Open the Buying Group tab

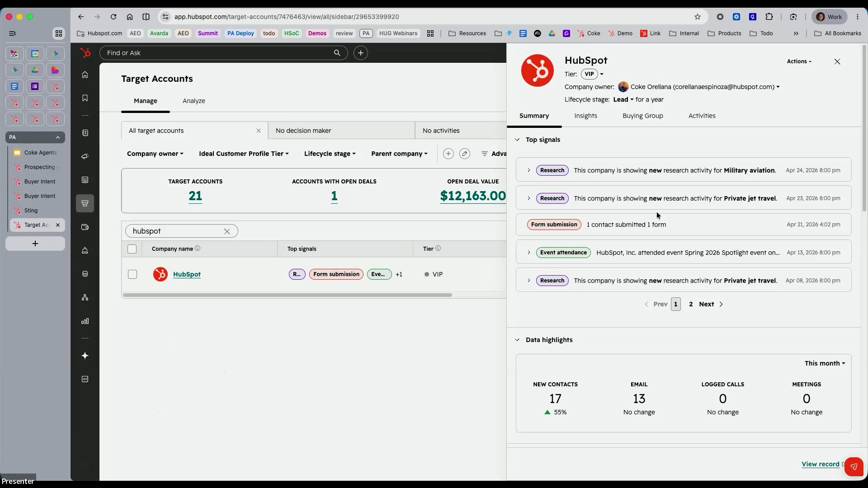[x=642, y=116]
